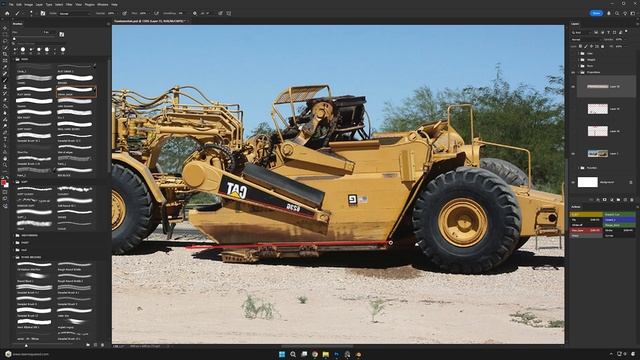640x360 pixels.
Task: Select the Rectangular Marquee tool
Action: coord(5,34)
